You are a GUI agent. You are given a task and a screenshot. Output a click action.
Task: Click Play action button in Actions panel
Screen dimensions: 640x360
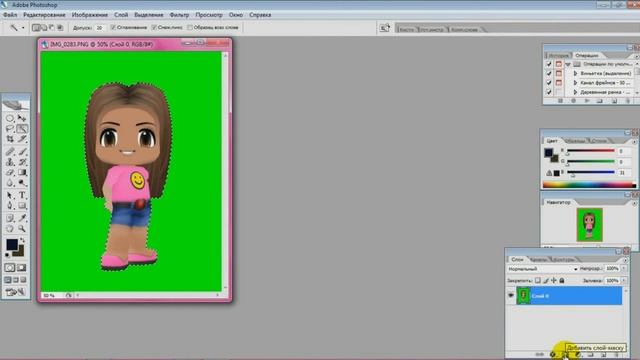pyautogui.click(x=587, y=100)
